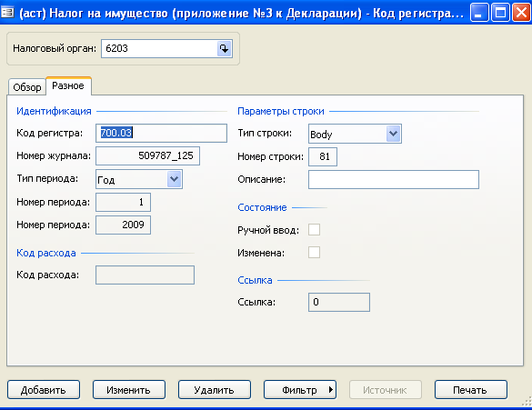Click the Изменить button
Viewport: 532px width, 410px height.
[x=129, y=390]
